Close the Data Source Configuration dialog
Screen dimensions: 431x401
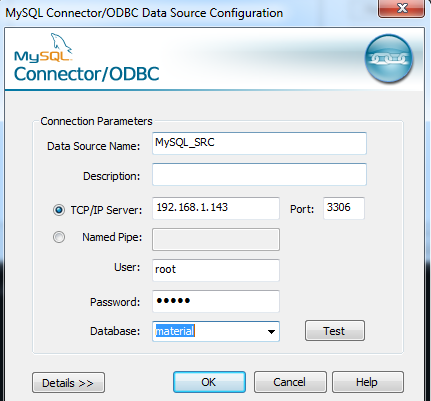coord(401,8)
